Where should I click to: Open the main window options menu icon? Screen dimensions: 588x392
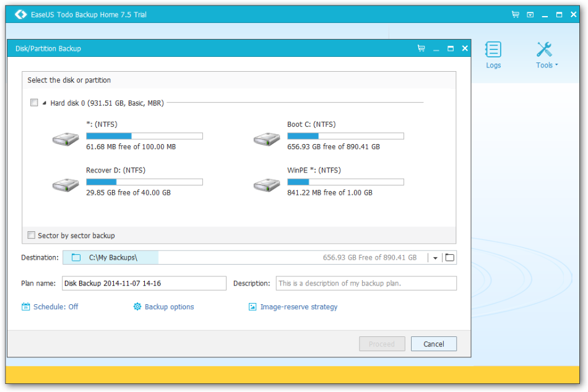coord(530,15)
